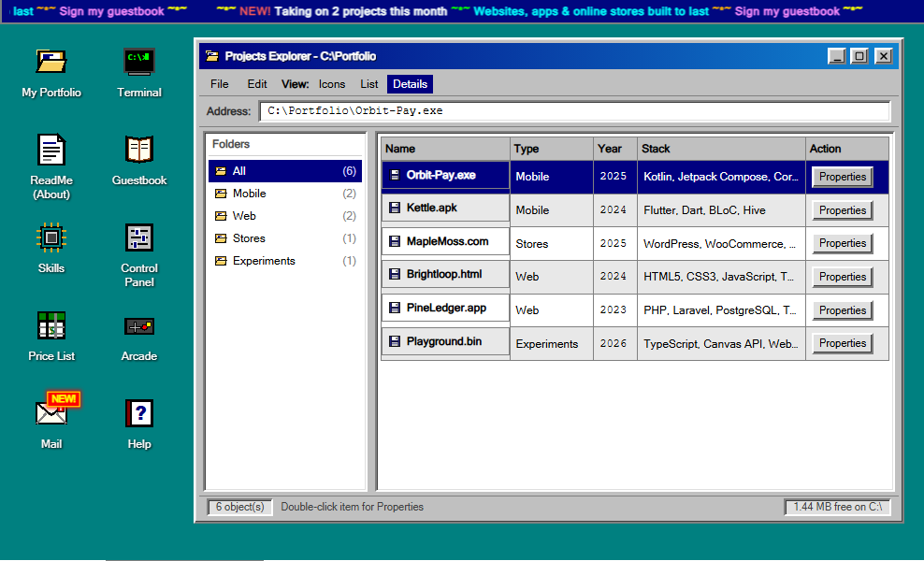
Task: Select the Kettle.apk file name
Action: (431, 208)
